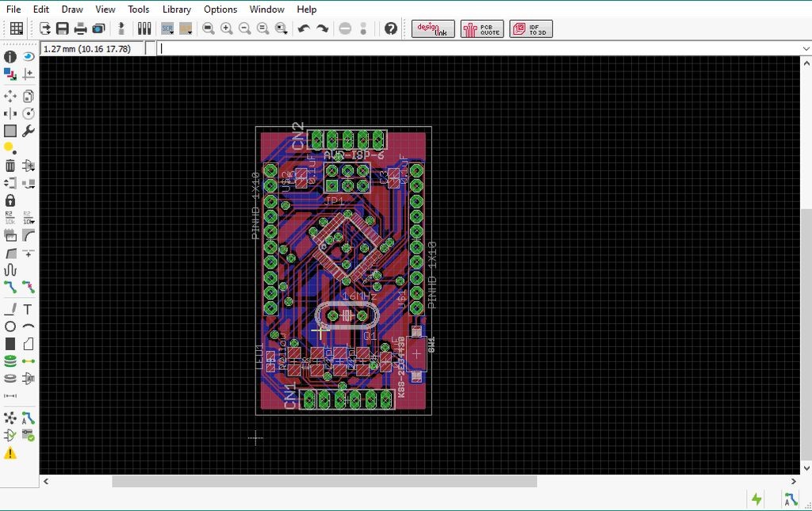Open the Library menu
The width and height of the screenshot is (812, 511).
click(x=176, y=9)
